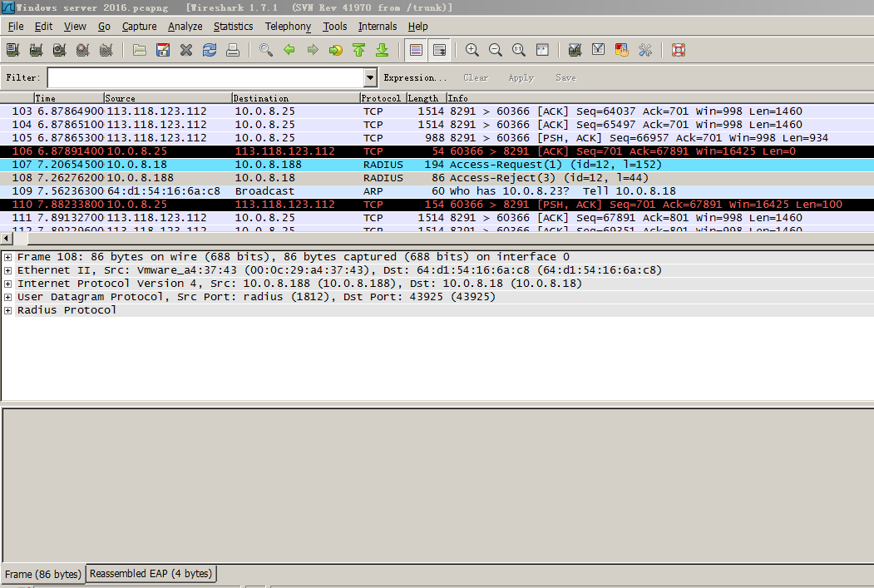Stop the running capture icon

(83, 50)
